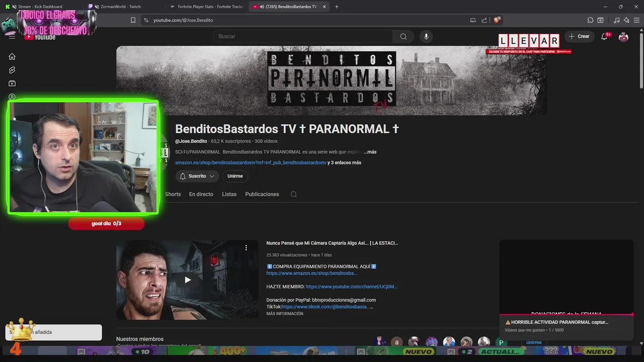Open the featured video title "Nunca Pensé que Mi Cámara..."
This screenshot has height=362, width=644.
(332, 243)
